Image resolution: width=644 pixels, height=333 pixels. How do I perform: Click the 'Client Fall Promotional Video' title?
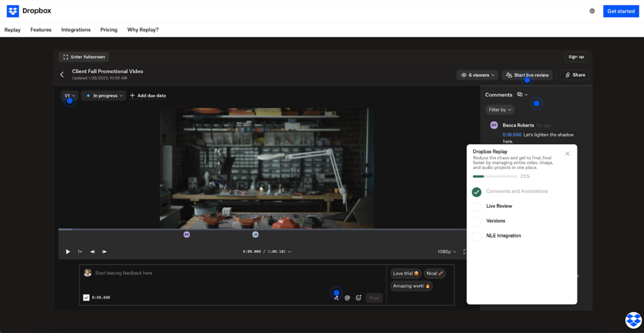click(x=108, y=71)
